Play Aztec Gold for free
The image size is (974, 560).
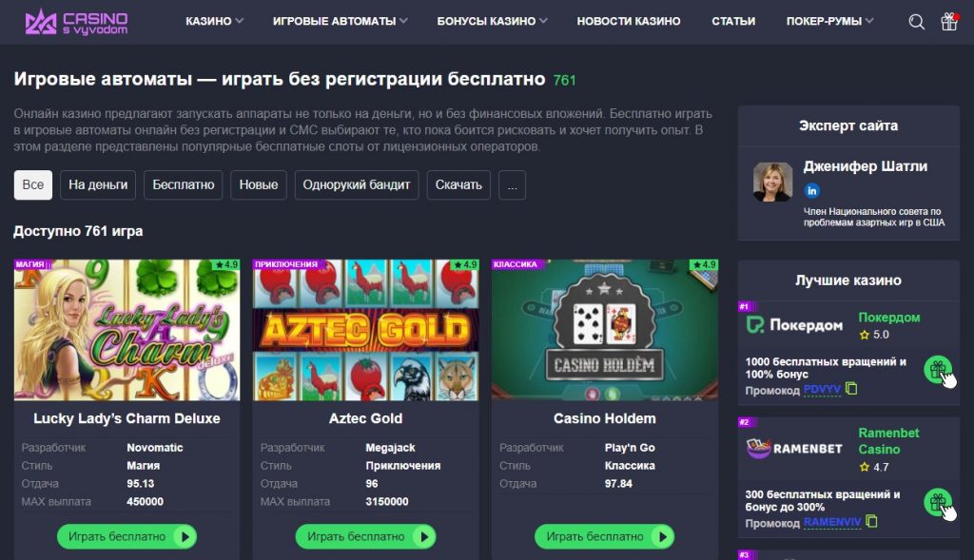(366, 536)
